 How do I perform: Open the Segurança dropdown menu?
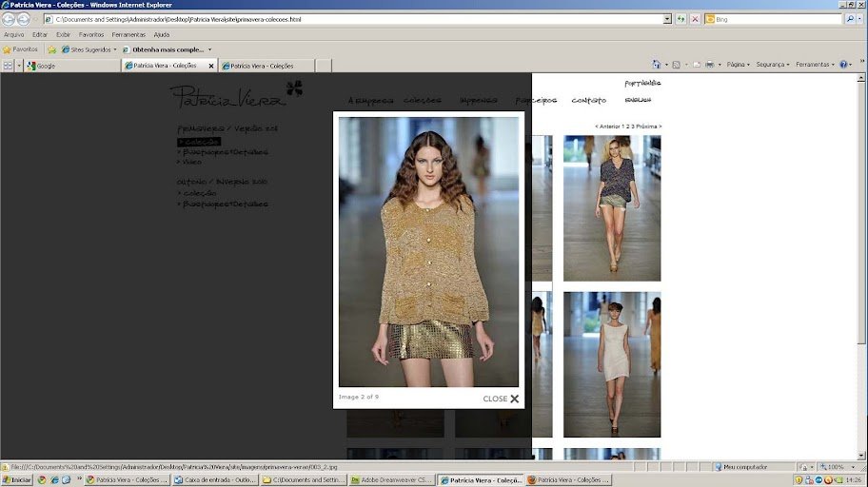point(773,64)
